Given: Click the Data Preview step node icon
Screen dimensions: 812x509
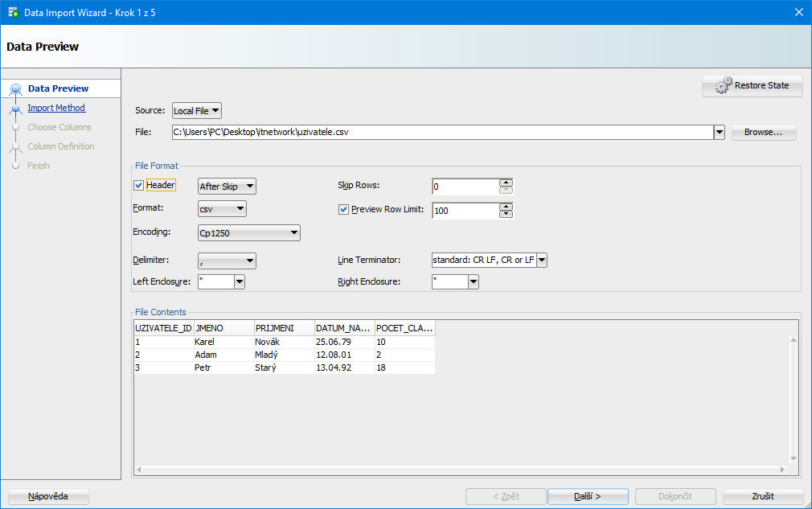Looking at the screenshot, I should [x=15, y=89].
